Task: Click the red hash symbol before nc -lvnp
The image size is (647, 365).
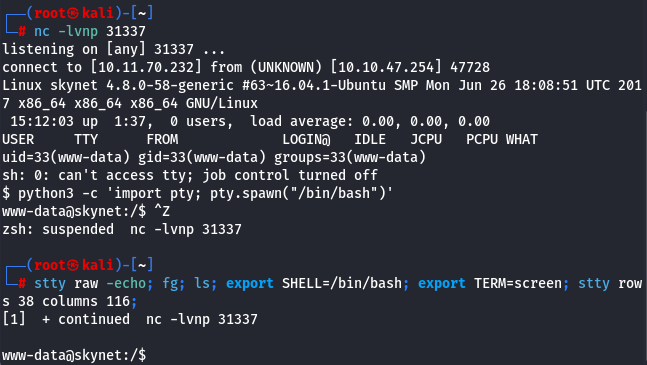Action: pyautogui.click(x=22, y=31)
